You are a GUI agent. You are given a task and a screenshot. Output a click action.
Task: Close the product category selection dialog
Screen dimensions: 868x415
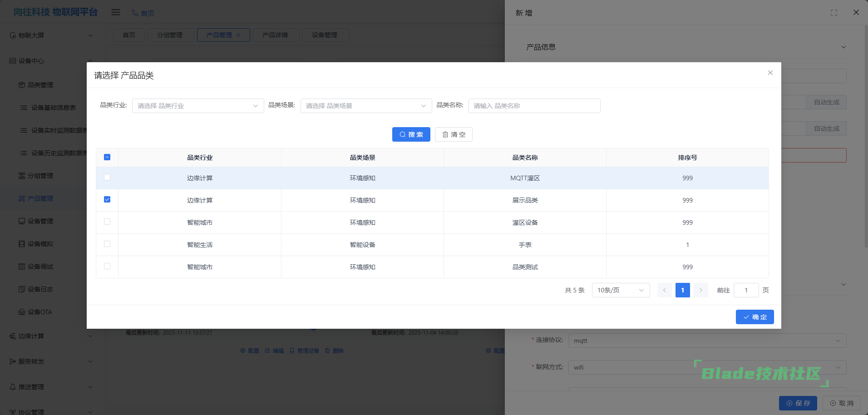click(770, 73)
